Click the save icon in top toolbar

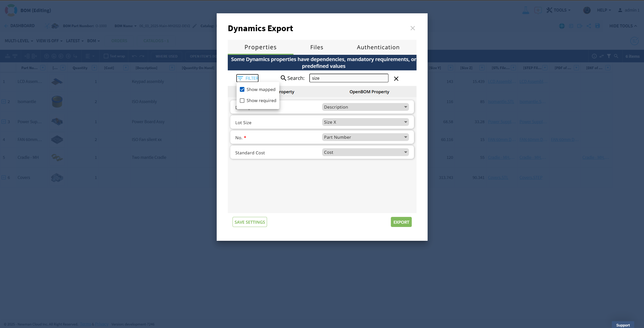click(x=597, y=26)
